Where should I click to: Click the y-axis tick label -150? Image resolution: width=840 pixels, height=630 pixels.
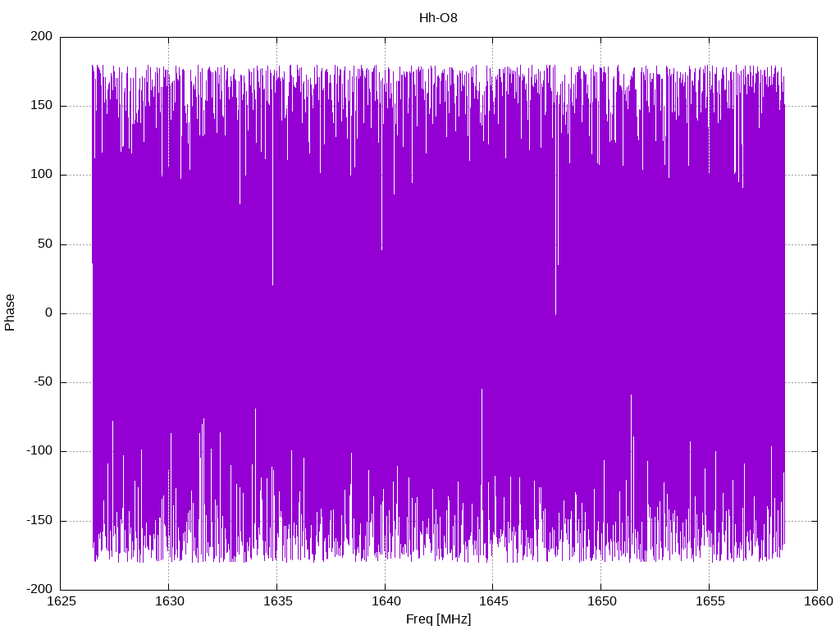coord(39,519)
